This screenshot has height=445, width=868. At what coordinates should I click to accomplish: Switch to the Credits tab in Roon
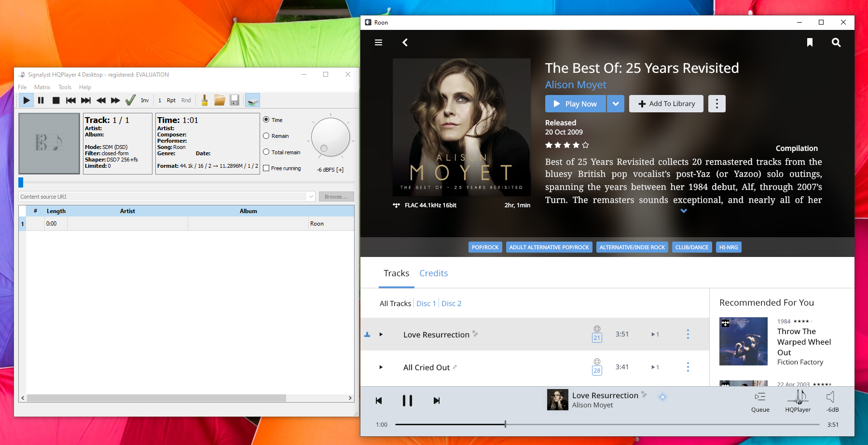coord(434,273)
